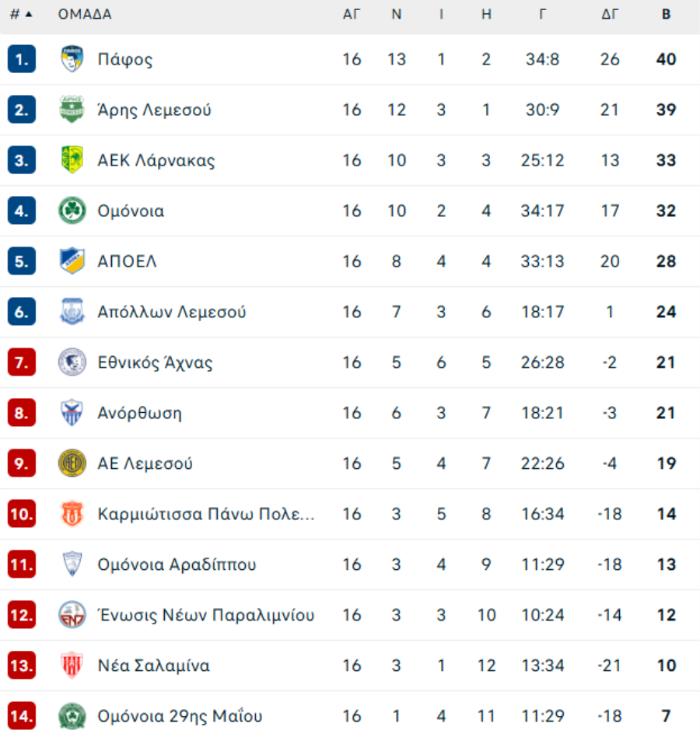
Task: Click the Νέα Σαλαμίνα red-white striped crest
Action: (x=72, y=666)
